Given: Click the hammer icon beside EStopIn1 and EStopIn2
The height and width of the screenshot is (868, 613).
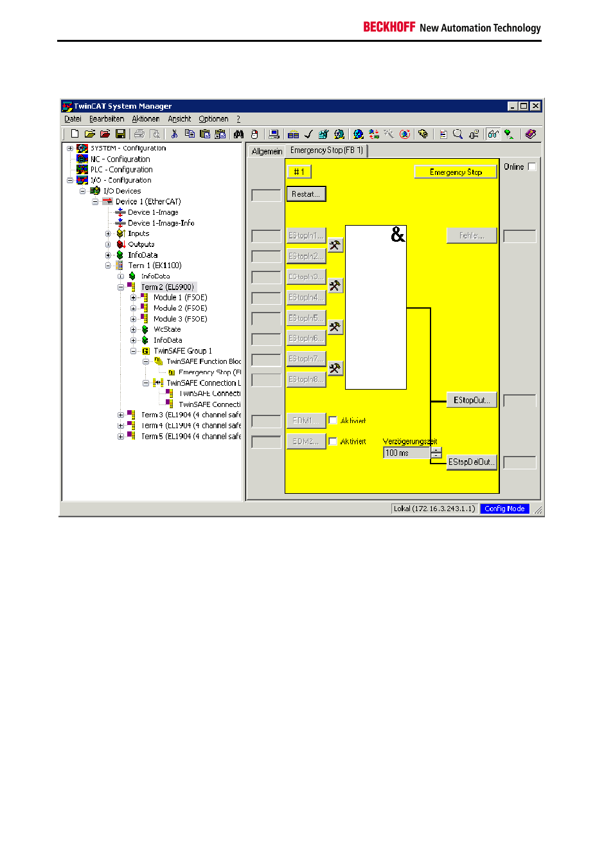Looking at the screenshot, I should tap(335, 245).
